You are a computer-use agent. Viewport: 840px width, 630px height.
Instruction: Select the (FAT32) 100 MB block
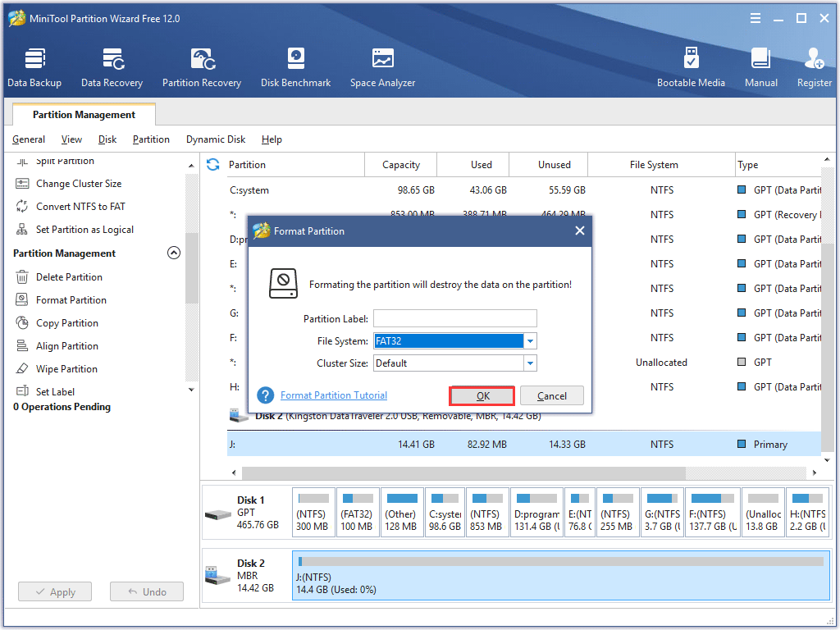coord(358,514)
